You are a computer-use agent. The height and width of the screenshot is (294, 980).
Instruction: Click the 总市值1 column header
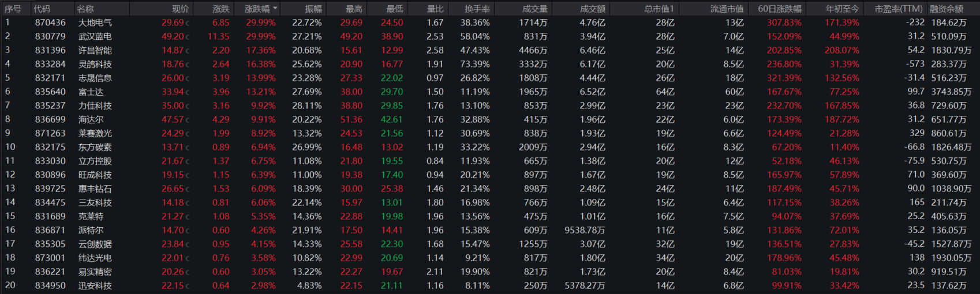[x=659, y=9]
